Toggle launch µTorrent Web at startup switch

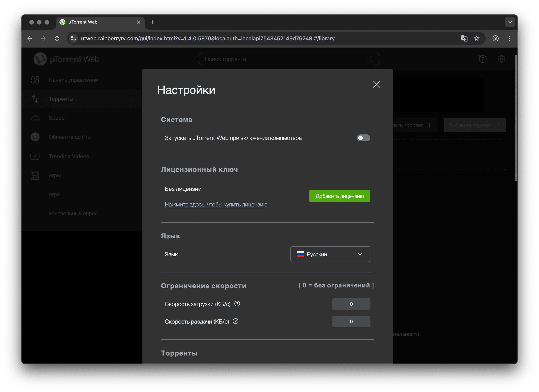coord(363,138)
